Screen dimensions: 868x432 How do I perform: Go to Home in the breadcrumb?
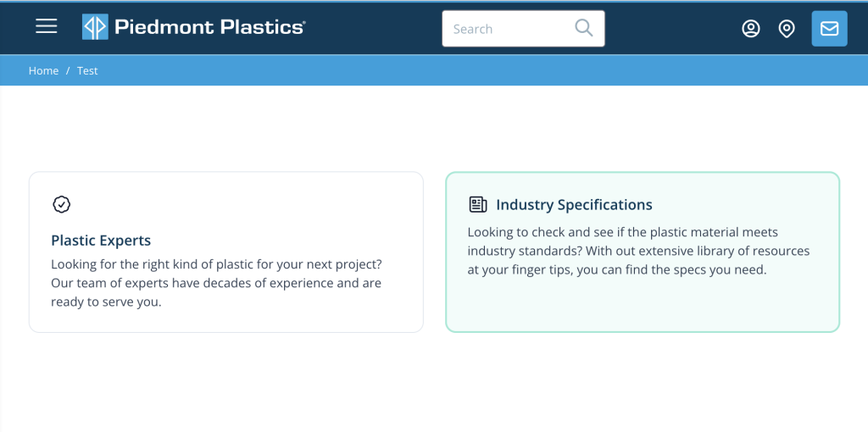43,71
